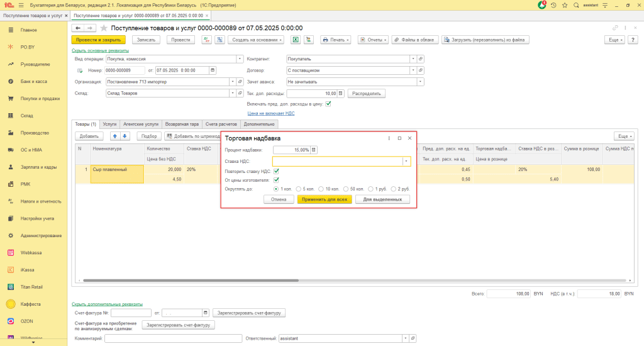The image size is (644, 346).
Task: Open notifications bell icon
Action: click(x=541, y=5)
